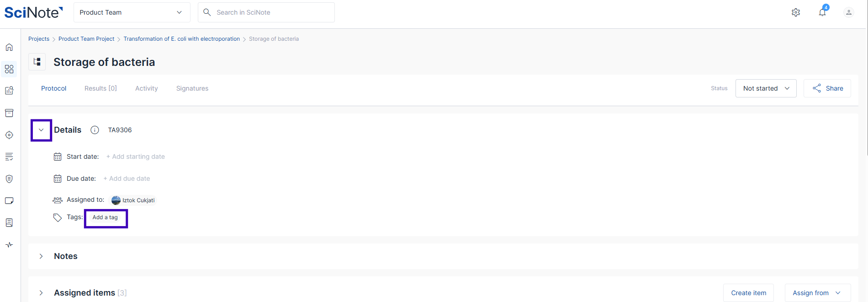Click the task navigator icon beside title
Viewport: 868px width, 302px height.
(x=37, y=62)
